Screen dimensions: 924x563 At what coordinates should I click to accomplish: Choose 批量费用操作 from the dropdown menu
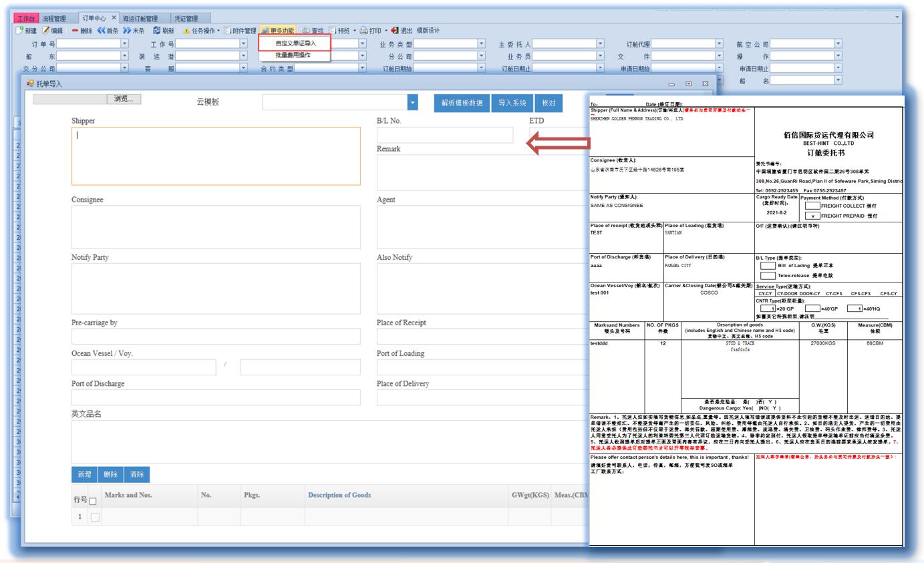pyautogui.click(x=294, y=55)
